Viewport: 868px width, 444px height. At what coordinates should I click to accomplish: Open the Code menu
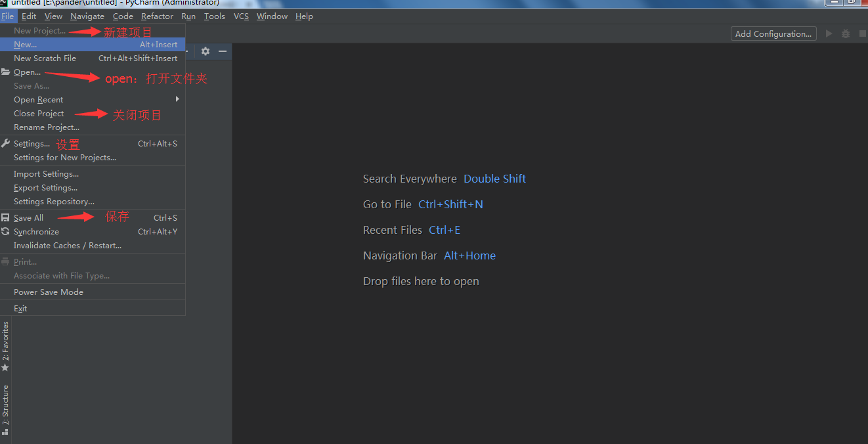tap(123, 16)
